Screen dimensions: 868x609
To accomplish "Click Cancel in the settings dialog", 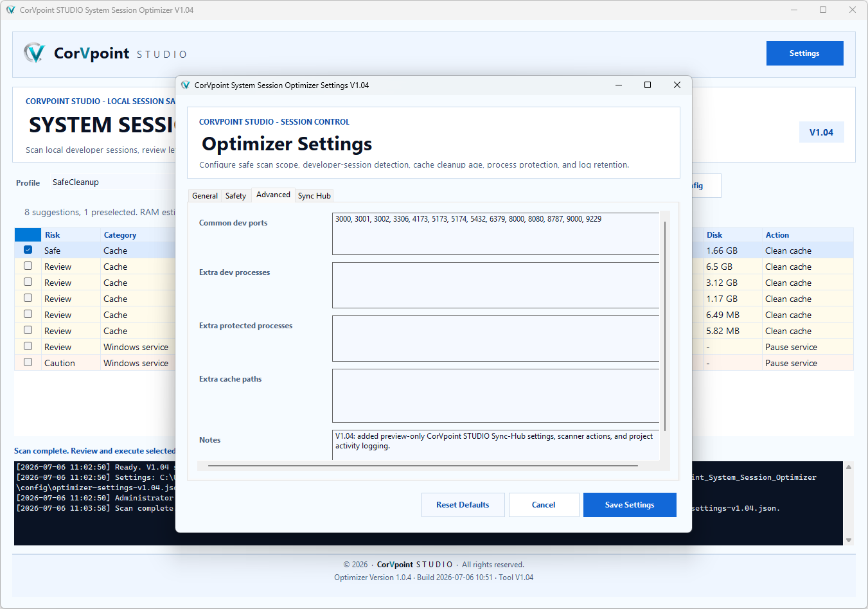I will (x=544, y=505).
